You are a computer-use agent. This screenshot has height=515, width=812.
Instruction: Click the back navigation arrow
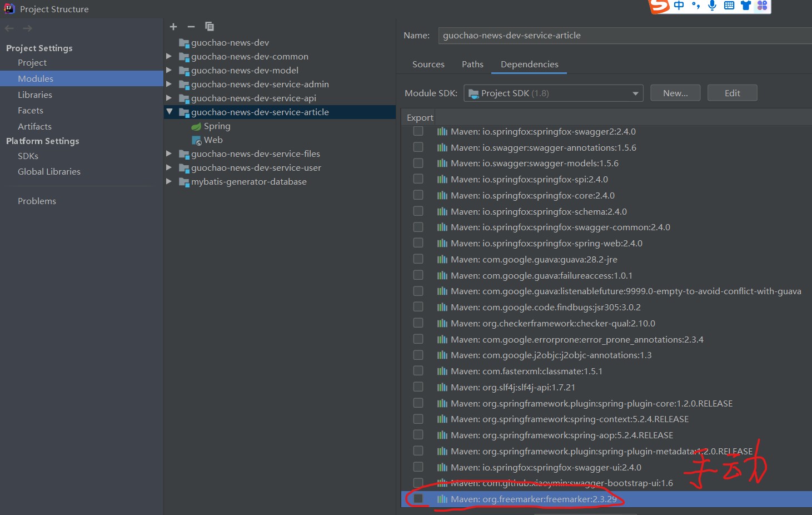click(9, 28)
